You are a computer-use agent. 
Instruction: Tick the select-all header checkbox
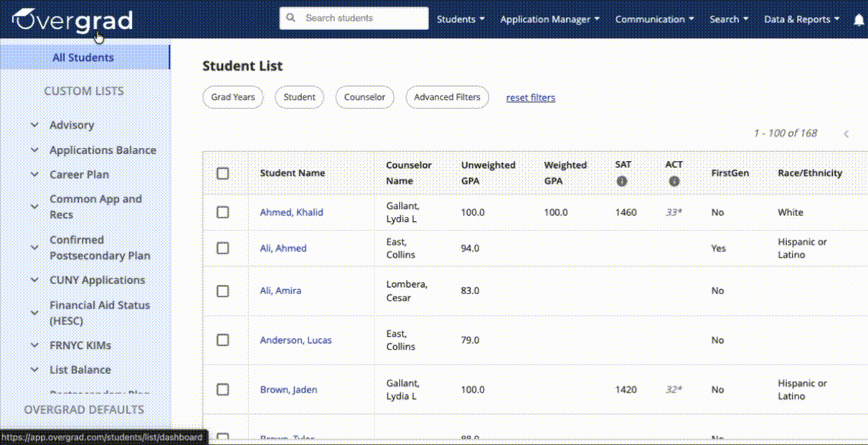[x=223, y=173]
